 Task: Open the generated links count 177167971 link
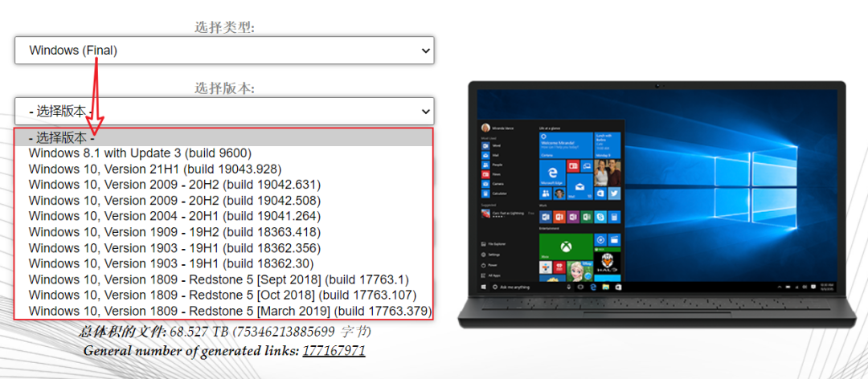(334, 351)
